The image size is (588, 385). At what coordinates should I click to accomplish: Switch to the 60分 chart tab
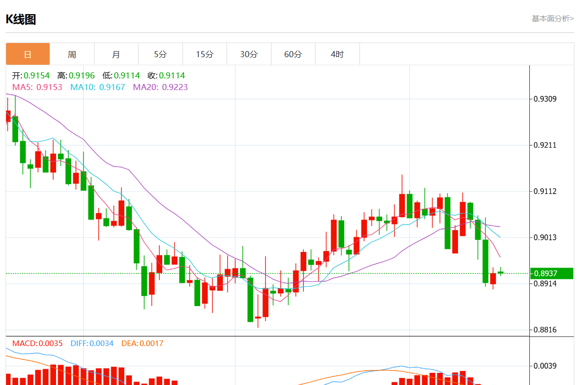(293, 54)
